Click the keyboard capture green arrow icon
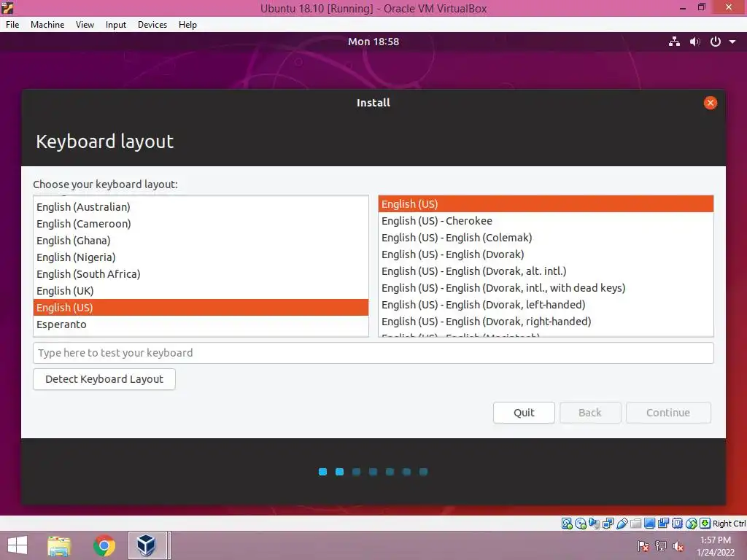This screenshot has width=747, height=560. [x=705, y=524]
